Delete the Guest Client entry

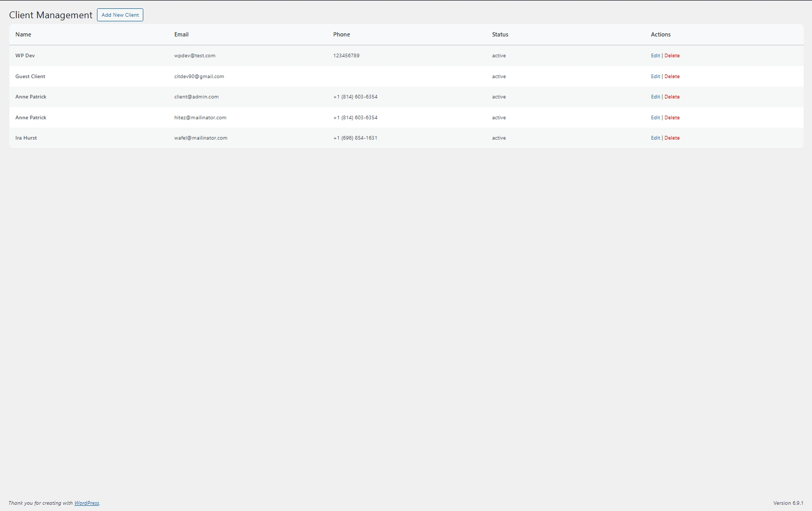672,77
